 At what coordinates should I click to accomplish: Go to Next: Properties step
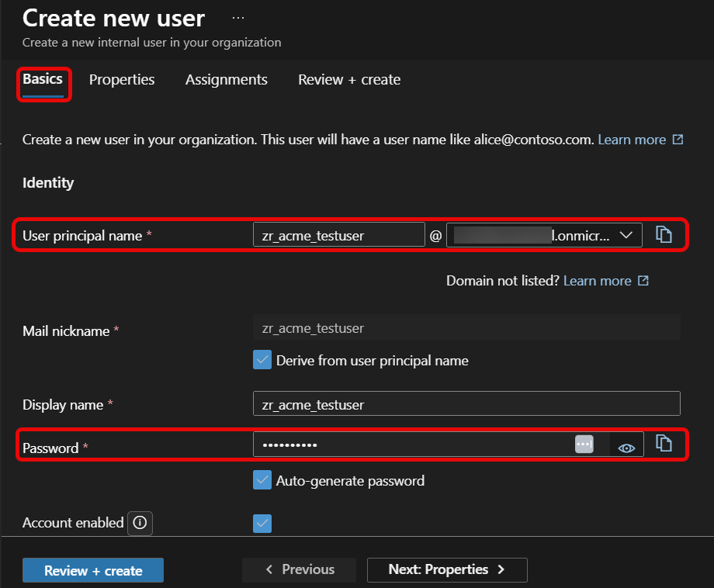(x=447, y=570)
